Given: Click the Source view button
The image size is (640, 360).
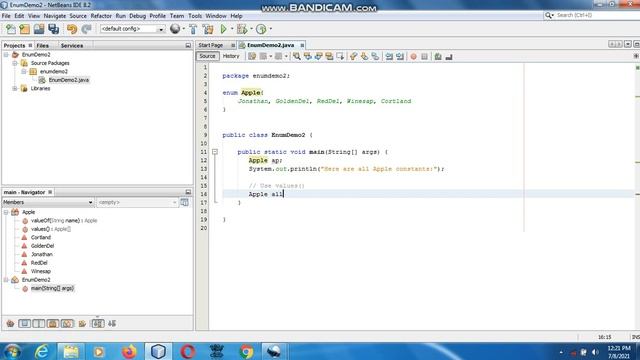Looking at the screenshot, I should [207, 56].
